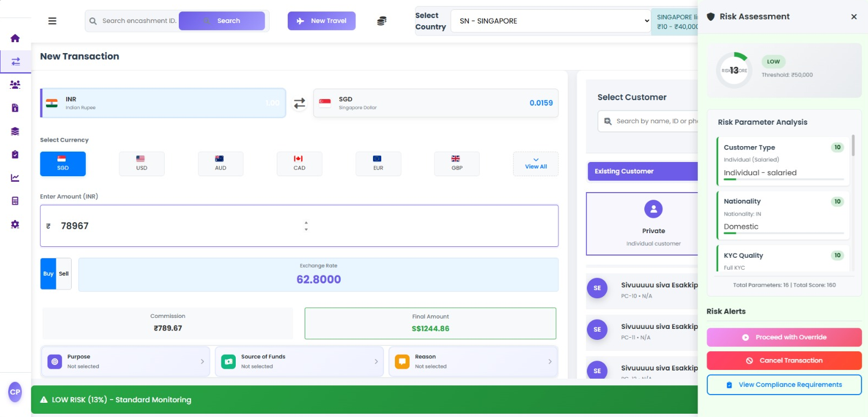Choose CAD as the currency
This screenshot has width=868, height=417.
click(299, 164)
